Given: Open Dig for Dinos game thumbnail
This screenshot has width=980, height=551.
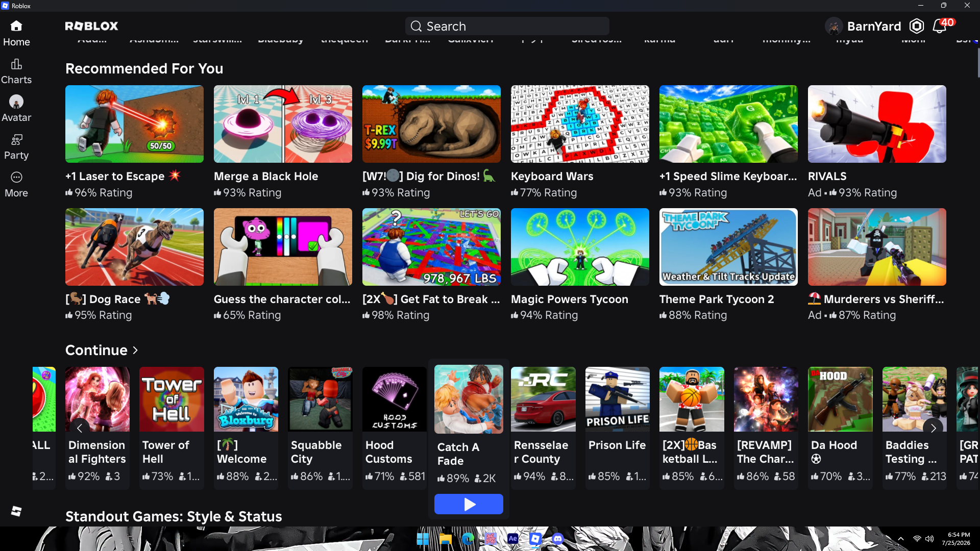Looking at the screenshot, I should (431, 124).
